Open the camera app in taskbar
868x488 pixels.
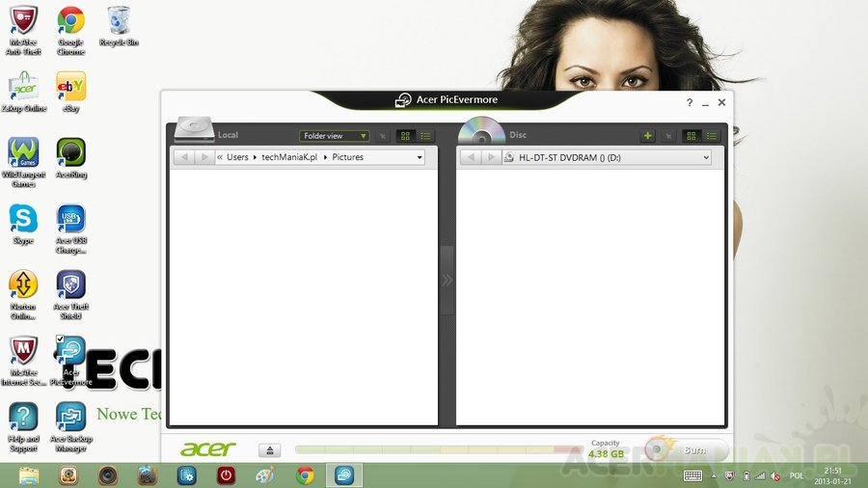tap(68, 475)
